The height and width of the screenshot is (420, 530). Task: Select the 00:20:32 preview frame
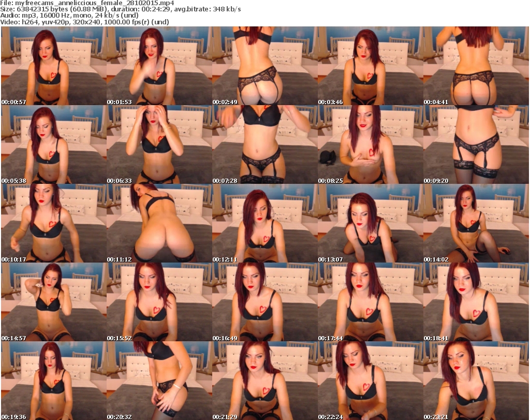click(x=159, y=381)
